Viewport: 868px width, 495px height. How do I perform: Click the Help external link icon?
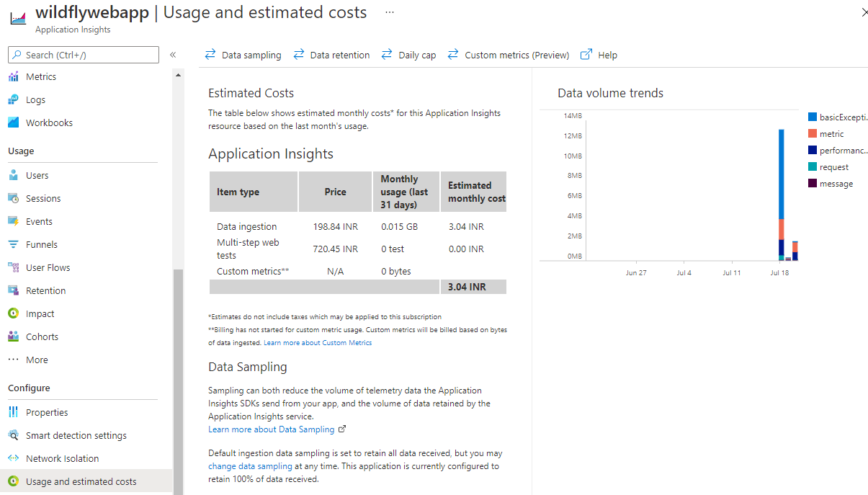coord(586,55)
